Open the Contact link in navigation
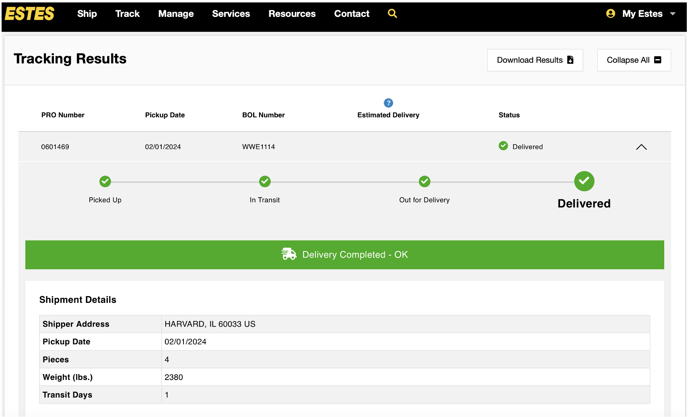This screenshot has height=417, width=688. 351,14
